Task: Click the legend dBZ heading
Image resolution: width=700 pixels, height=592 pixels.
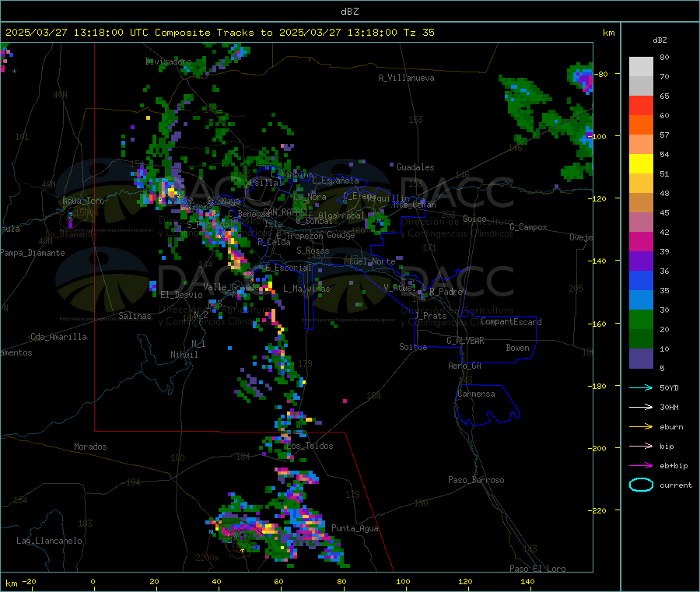Action: [660, 40]
